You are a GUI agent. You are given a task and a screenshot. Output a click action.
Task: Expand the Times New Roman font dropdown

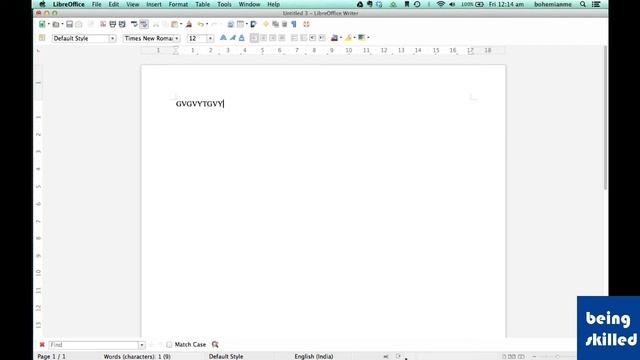pyautogui.click(x=177, y=38)
